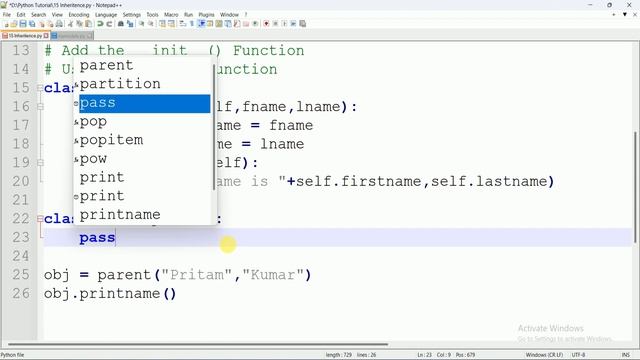The width and height of the screenshot is (640, 360).
Task: Click the Print toolbar icon
Action: point(59,24)
